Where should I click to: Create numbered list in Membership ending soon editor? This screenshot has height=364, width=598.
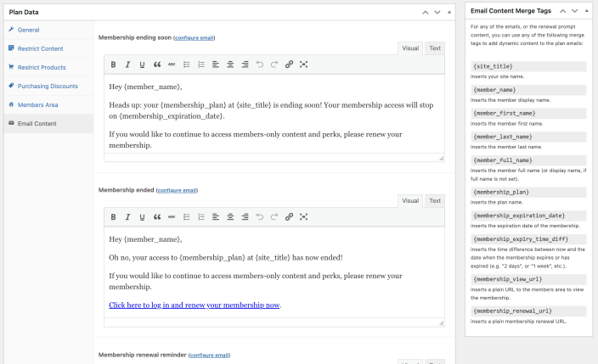point(201,64)
